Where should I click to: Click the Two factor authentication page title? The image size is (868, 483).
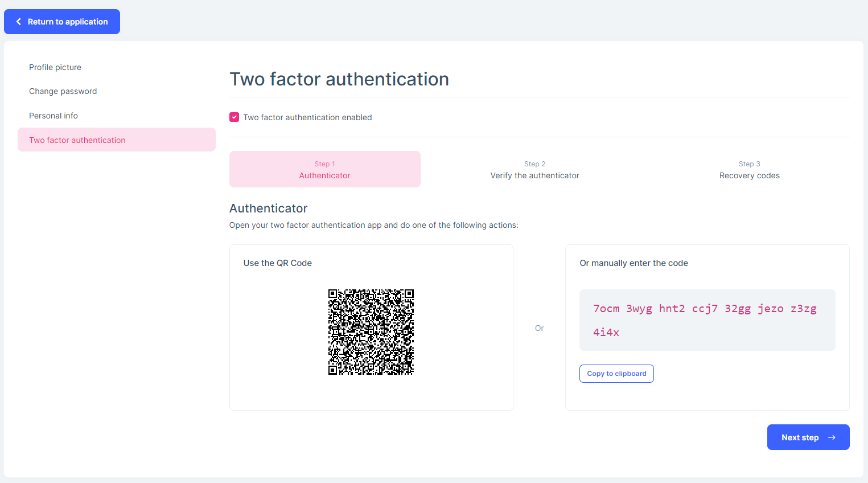[x=339, y=79]
